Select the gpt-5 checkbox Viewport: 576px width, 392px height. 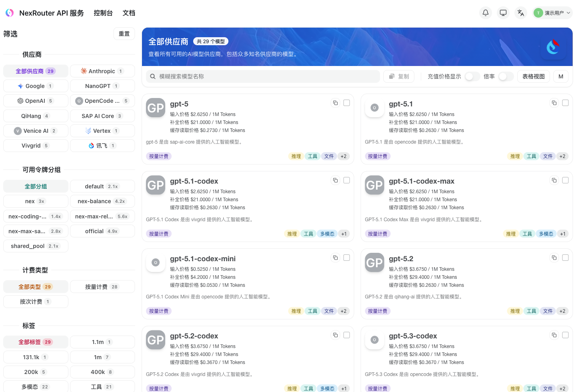click(347, 103)
